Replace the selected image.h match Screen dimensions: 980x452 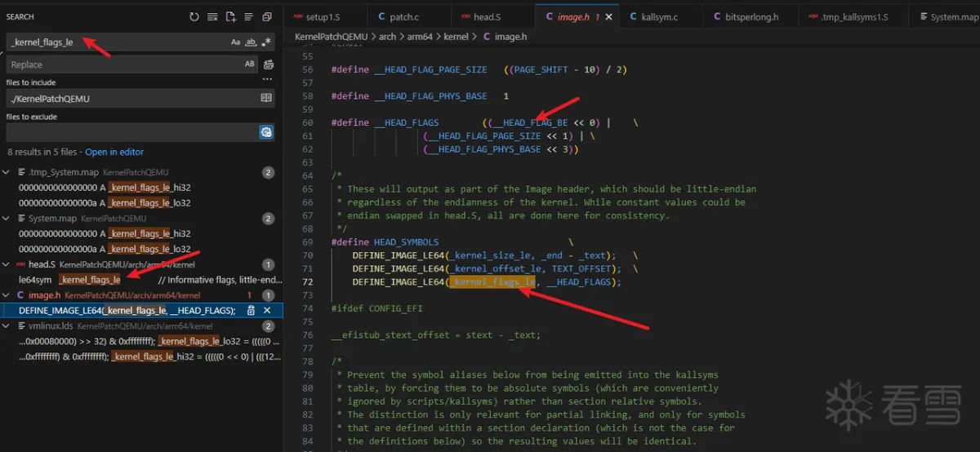(252, 311)
